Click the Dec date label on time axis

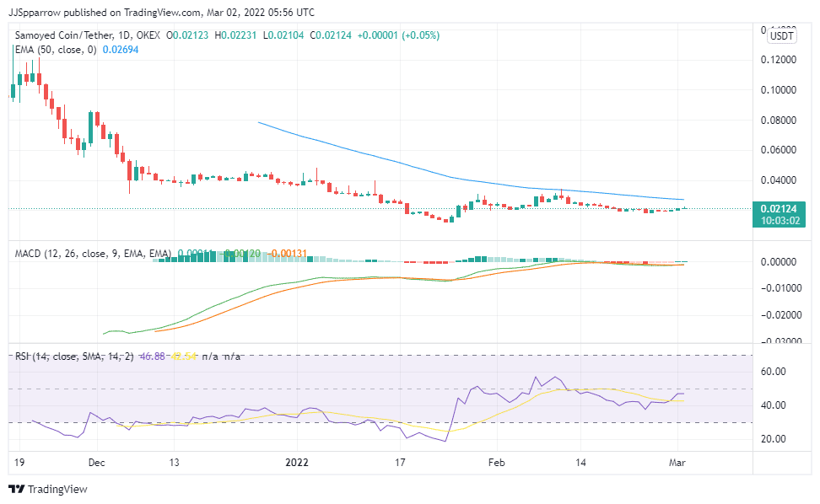pos(97,463)
